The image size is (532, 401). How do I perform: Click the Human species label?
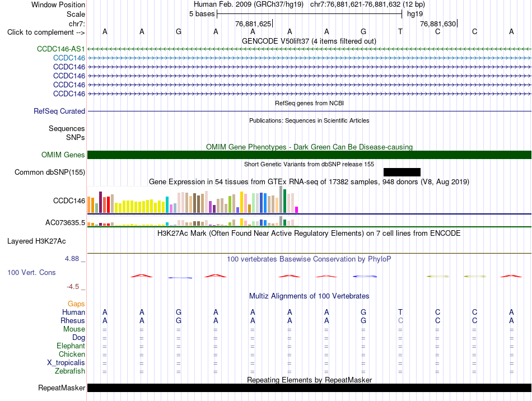point(73,312)
